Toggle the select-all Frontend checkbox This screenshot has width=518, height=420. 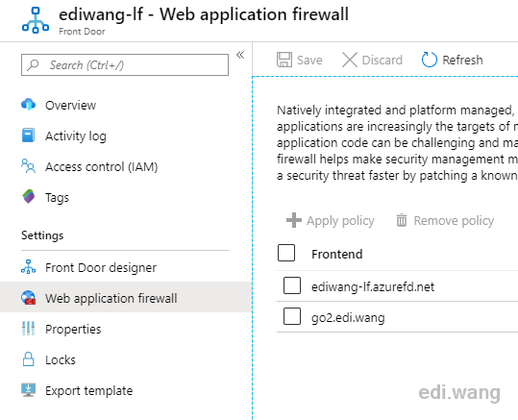pos(286,253)
